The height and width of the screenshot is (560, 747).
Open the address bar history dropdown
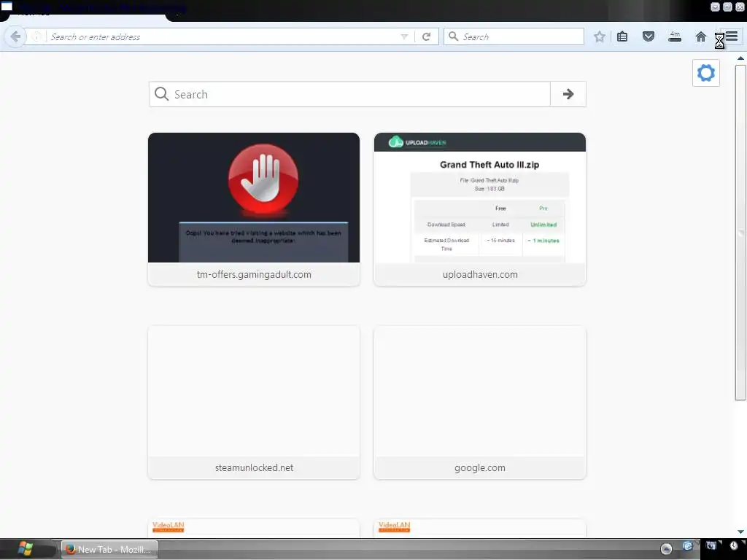(404, 36)
